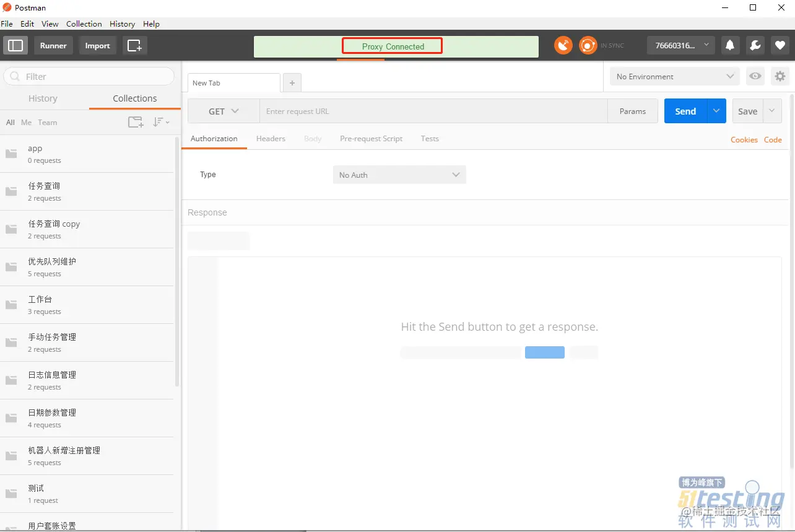Open the History menu

pyautogui.click(x=122, y=24)
